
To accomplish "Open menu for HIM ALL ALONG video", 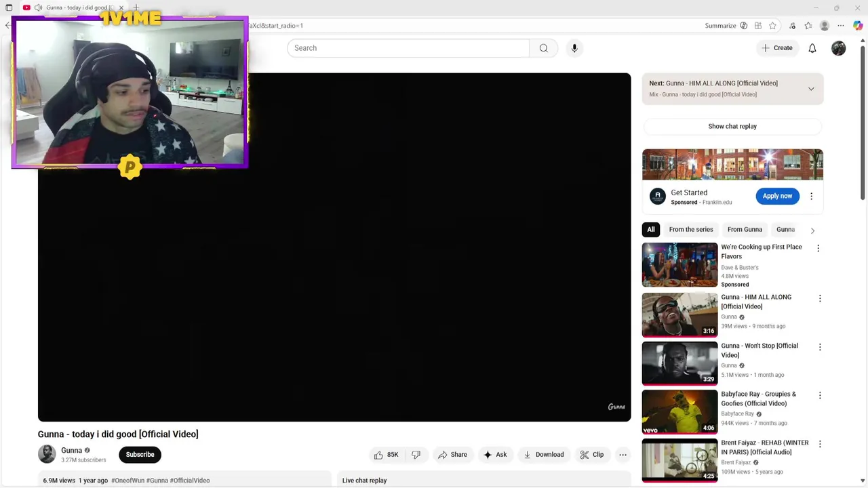I will pos(820,298).
